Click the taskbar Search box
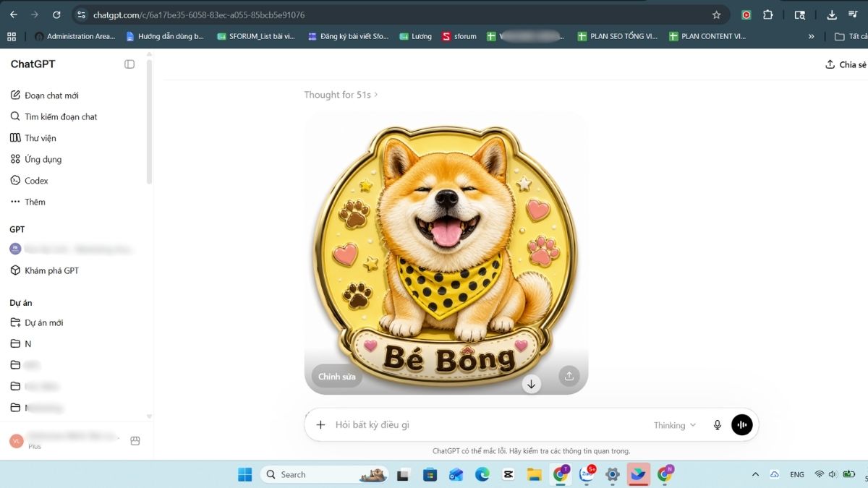The image size is (868, 488). click(324, 474)
